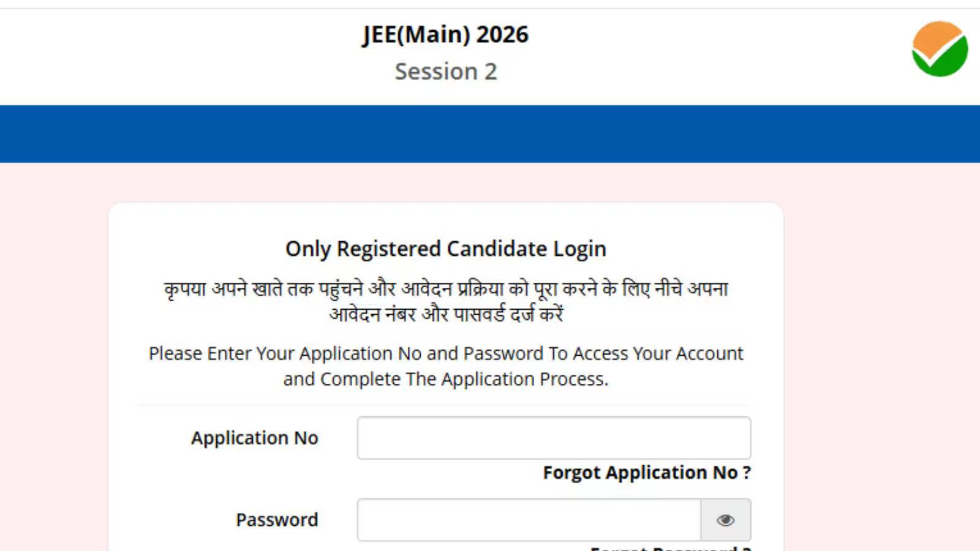Click the JEE(Main) 2026 heading
Screen dimensions: 980x551
coord(445,34)
